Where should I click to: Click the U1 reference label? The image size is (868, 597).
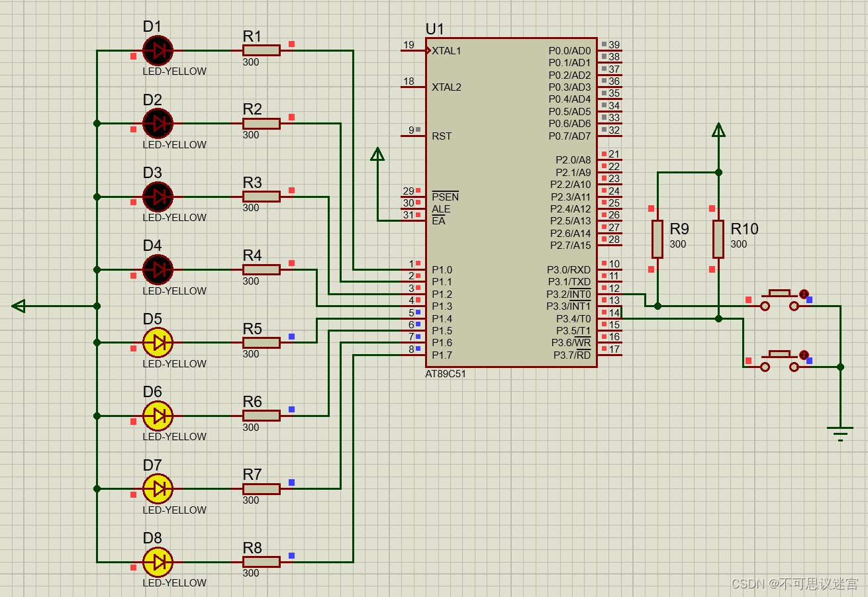[x=435, y=29]
